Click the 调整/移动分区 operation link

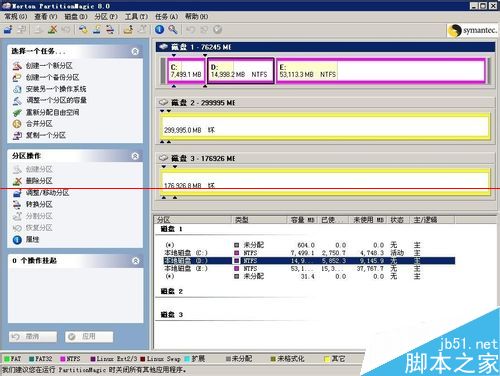48,193
